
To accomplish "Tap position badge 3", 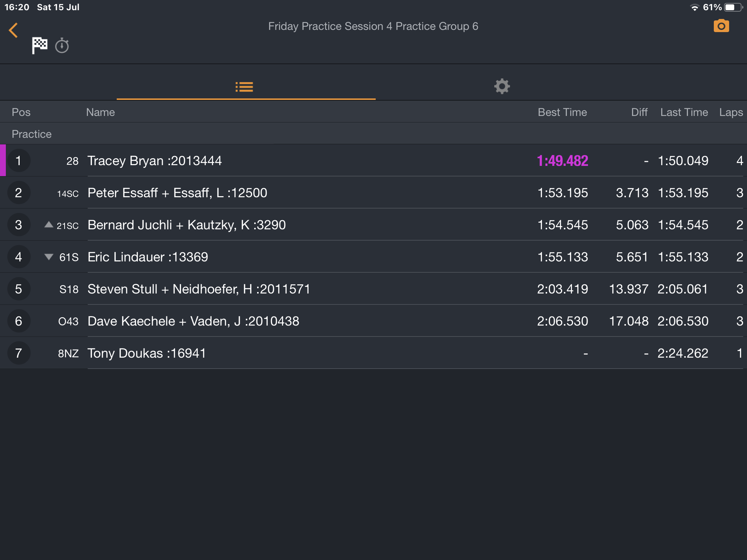I will click(x=19, y=225).
